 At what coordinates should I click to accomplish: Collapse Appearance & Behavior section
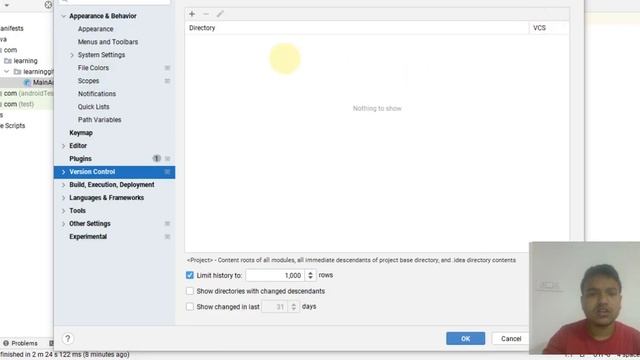(64, 16)
